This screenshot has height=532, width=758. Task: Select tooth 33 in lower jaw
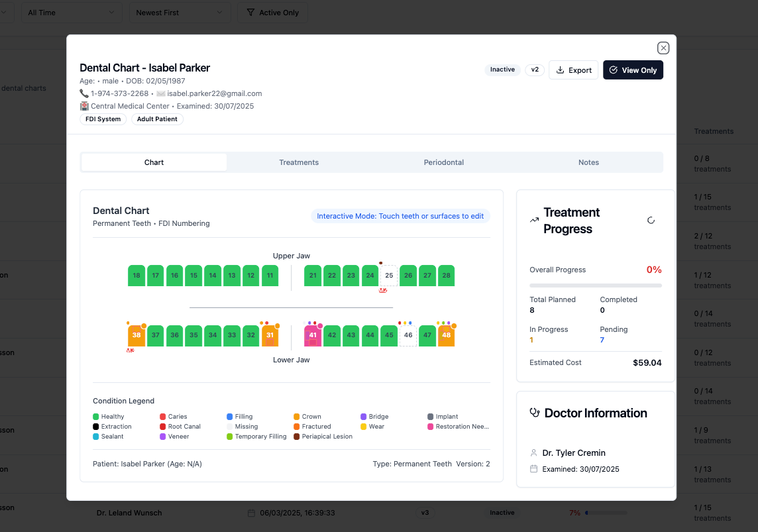pos(231,335)
